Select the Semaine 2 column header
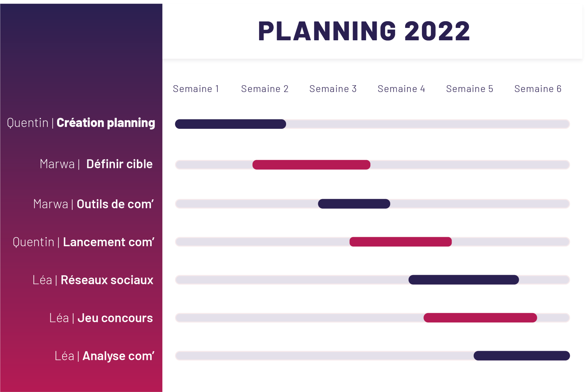This screenshot has width=588, height=392. 265,89
